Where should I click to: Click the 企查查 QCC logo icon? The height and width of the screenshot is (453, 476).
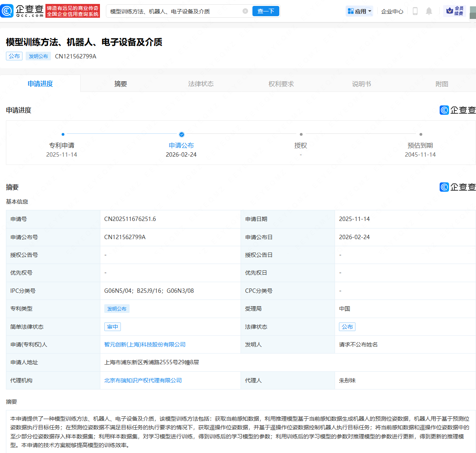pos(7,11)
